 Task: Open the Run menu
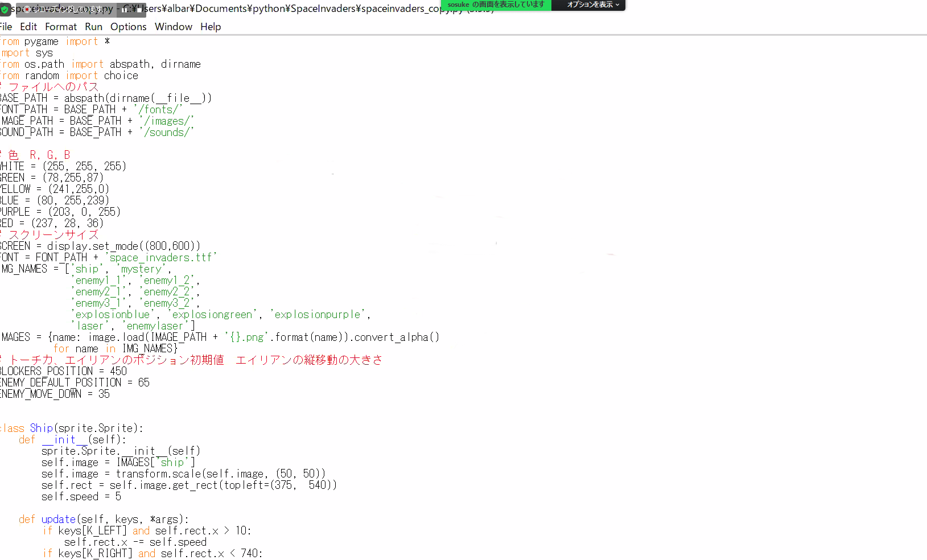[93, 27]
